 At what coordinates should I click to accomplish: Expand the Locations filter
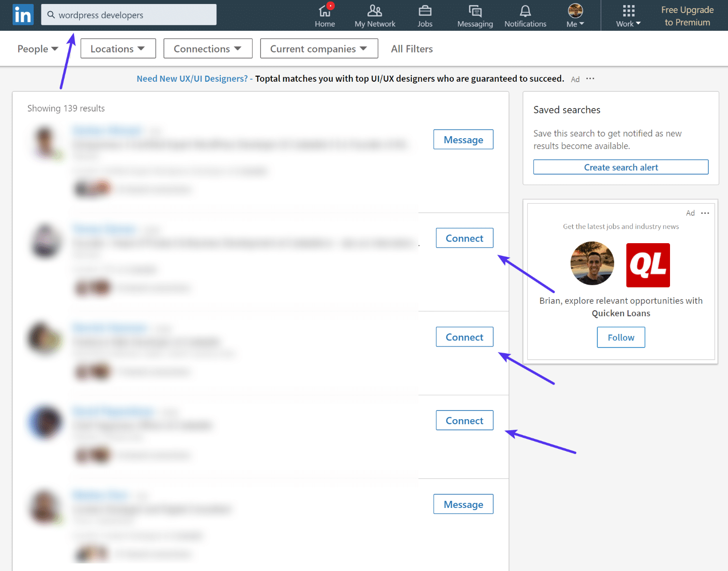pyautogui.click(x=117, y=48)
